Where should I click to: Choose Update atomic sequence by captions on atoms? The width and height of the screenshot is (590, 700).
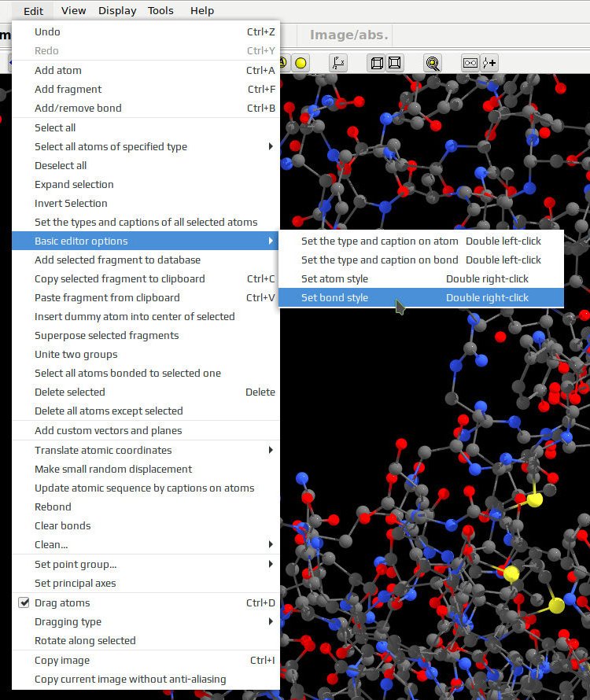coord(146,488)
